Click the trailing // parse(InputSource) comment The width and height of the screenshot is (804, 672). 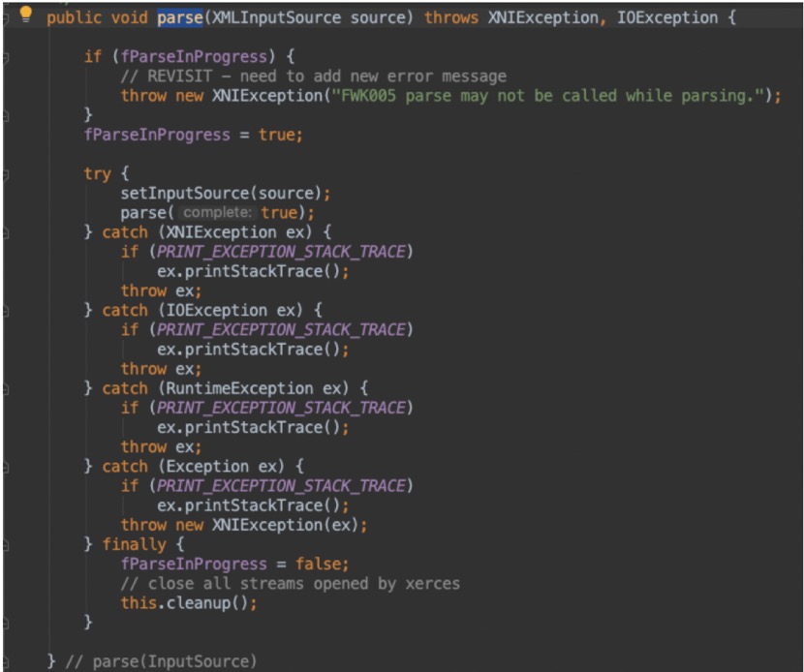coord(161,661)
